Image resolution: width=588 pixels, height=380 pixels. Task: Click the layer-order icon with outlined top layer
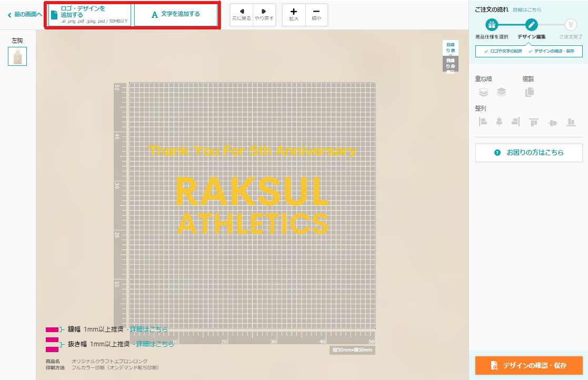(x=484, y=92)
